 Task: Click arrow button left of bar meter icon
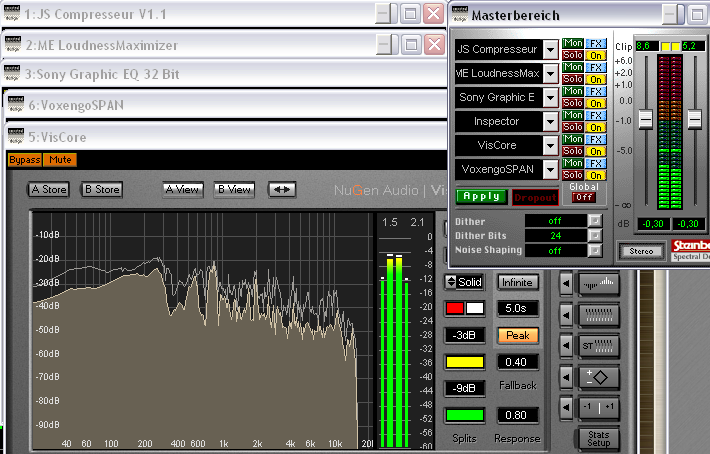pyautogui.click(x=566, y=315)
